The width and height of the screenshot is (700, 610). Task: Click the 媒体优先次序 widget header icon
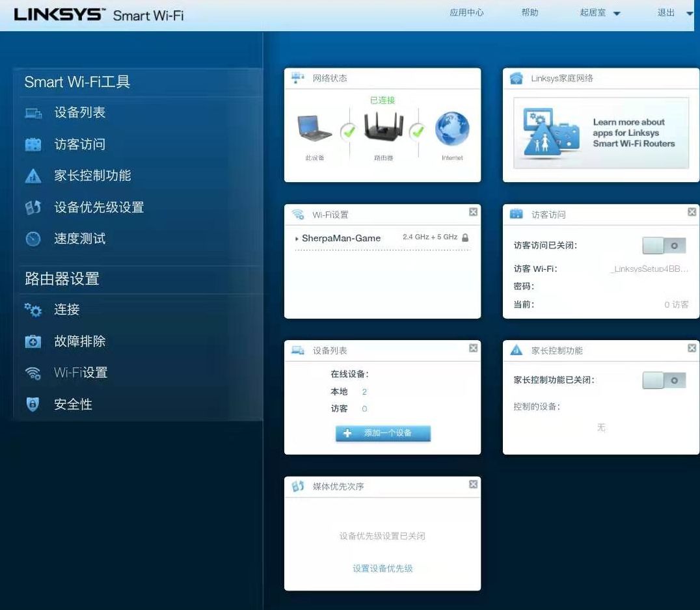[298, 486]
